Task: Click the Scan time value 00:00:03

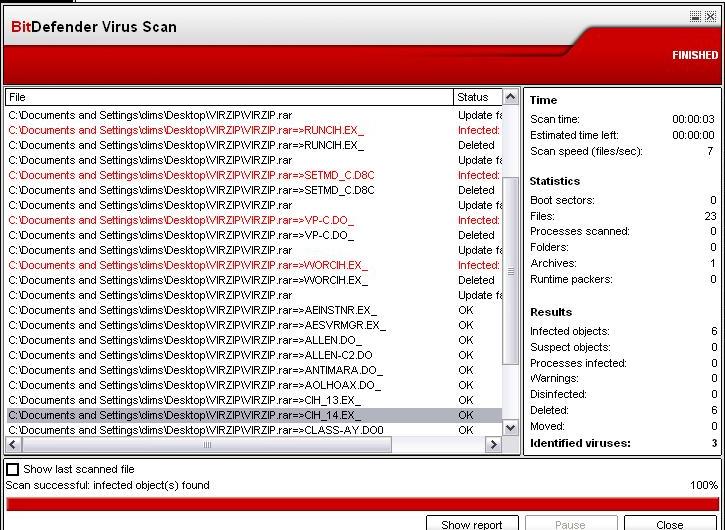Action: coord(693,119)
